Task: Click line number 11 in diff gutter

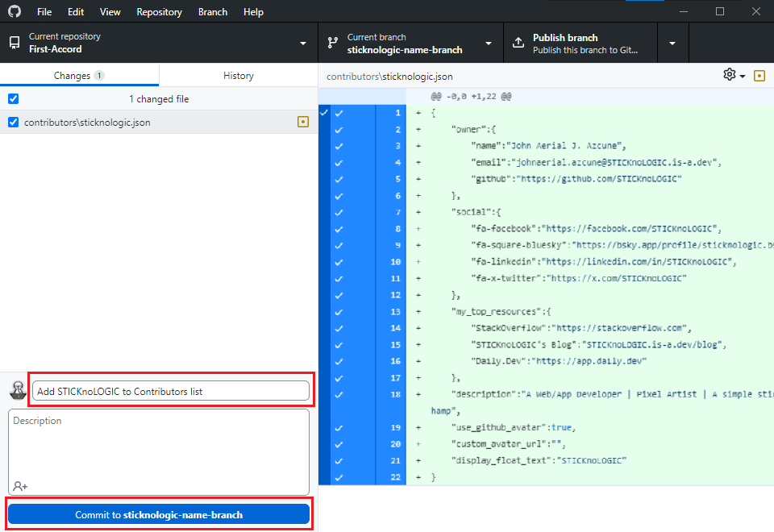Action: pyautogui.click(x=395, y=278)
